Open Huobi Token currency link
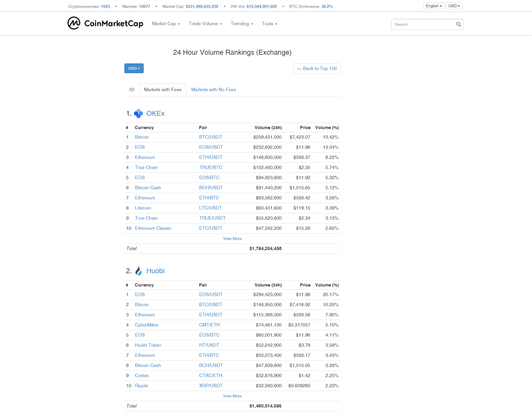The image size is (532, 415). [148, 345]
